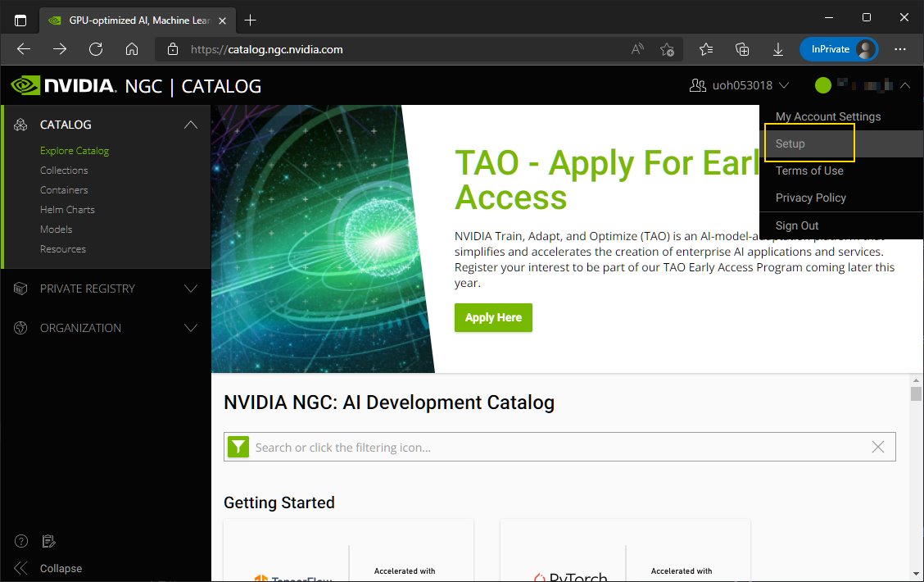Go to browser home icon
Image resolution: width=924 pixels, height=582 pixels.
tap(131, 49)
